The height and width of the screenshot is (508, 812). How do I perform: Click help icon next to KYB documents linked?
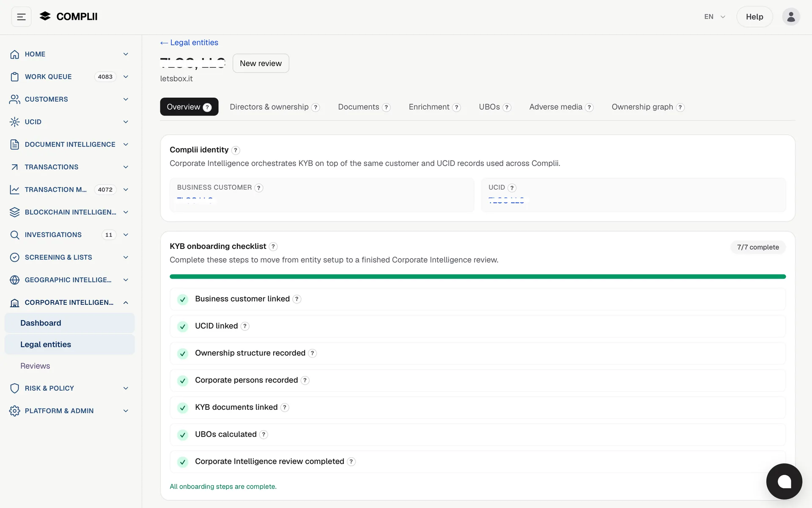285,407
